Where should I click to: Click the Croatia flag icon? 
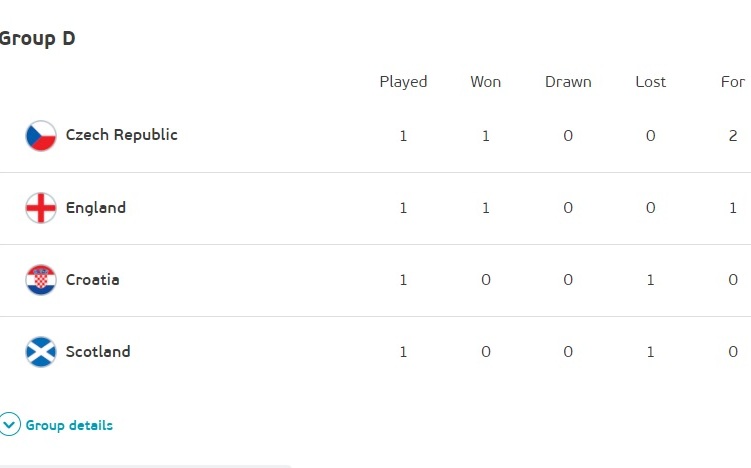pos(41,280)
